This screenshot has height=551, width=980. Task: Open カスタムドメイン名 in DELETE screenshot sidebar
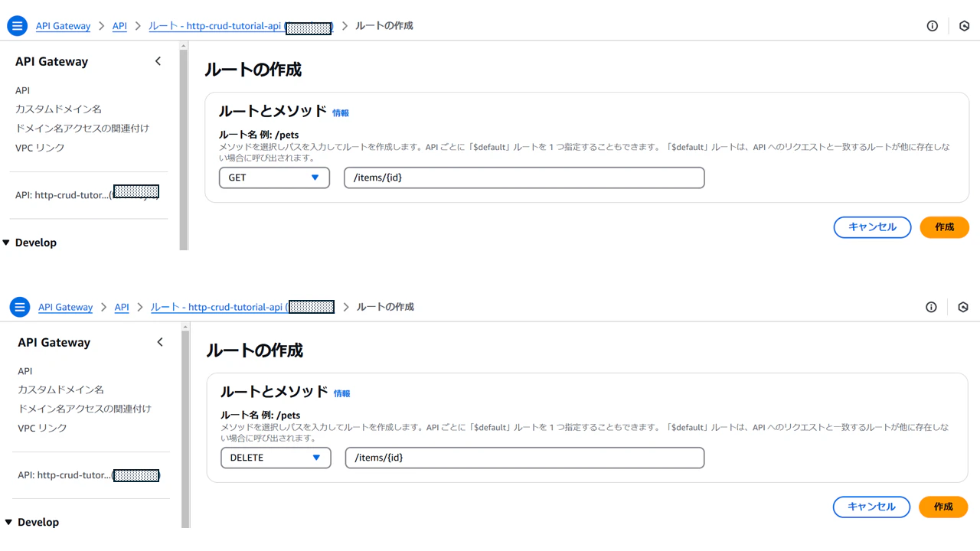[x=60, y=390]
